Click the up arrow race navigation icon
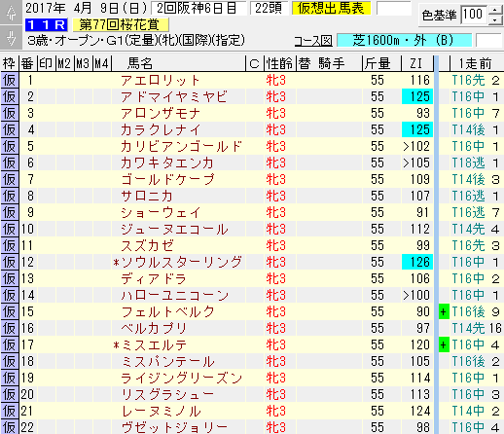This screenshot has width=504, height=434. (x=11, y=13)
